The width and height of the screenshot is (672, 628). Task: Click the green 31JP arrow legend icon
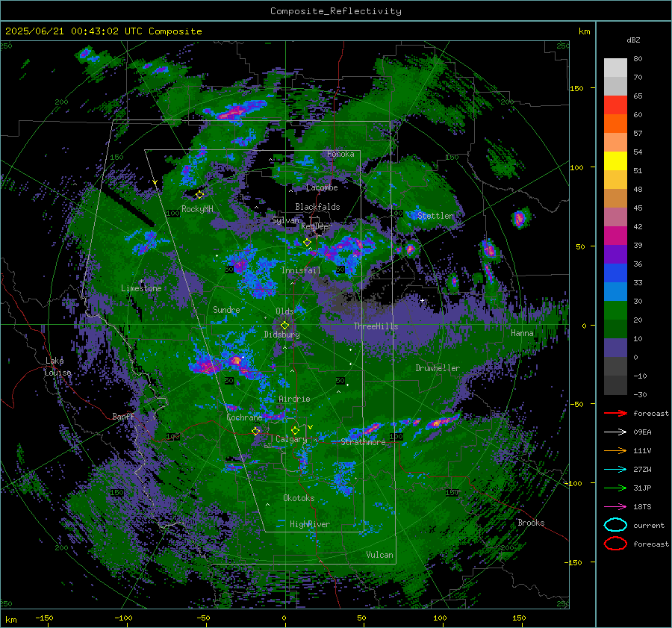(x=615, y=488)
